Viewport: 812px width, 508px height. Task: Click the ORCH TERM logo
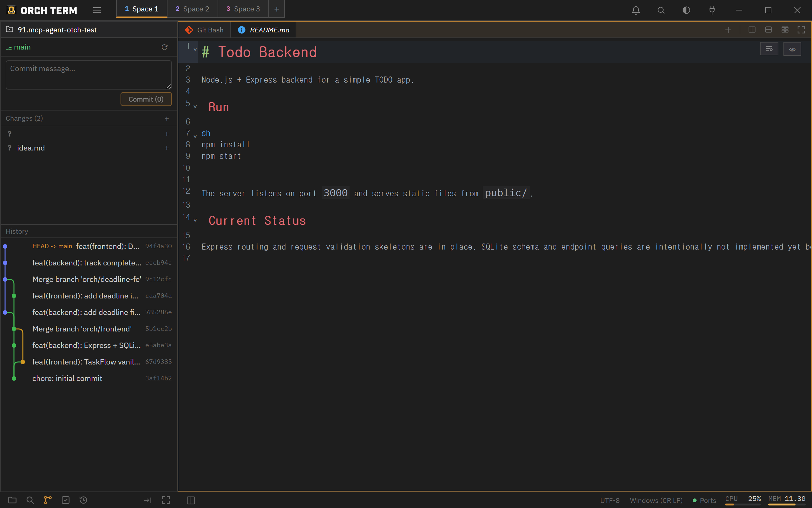[42, 10]
